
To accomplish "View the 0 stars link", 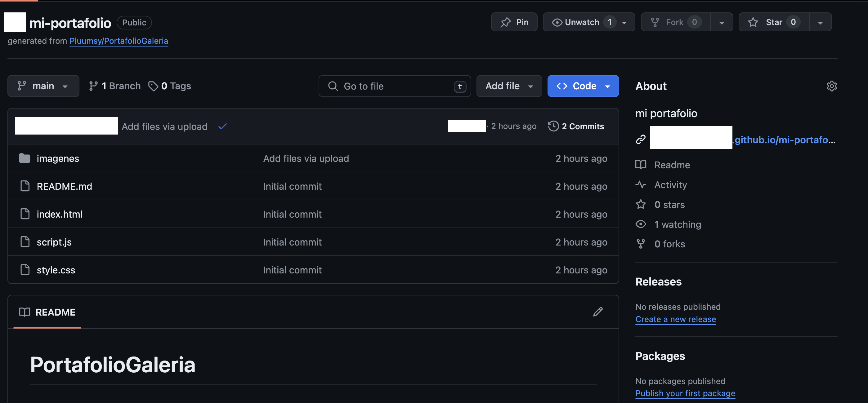I will [x=669, y=204].
